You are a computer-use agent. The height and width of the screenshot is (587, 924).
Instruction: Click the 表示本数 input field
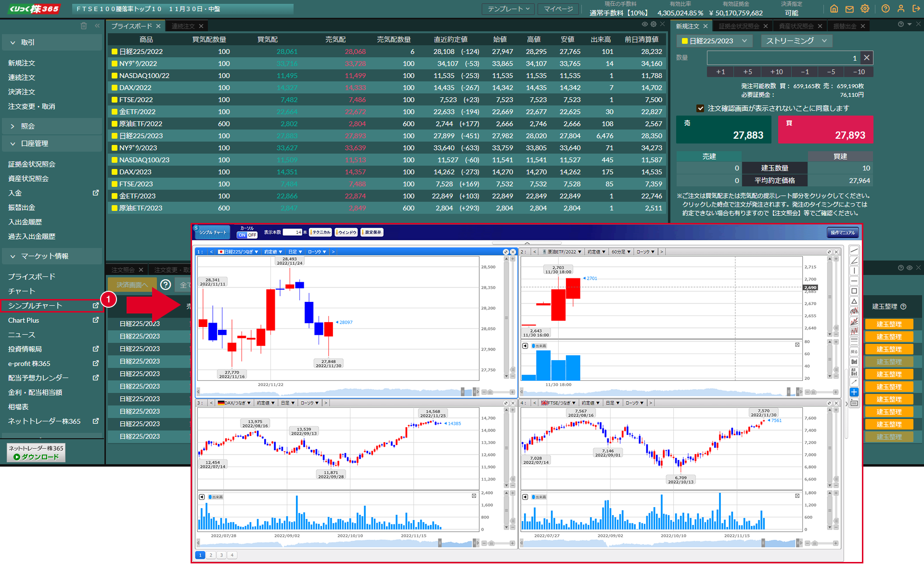(x=292, y=232)
